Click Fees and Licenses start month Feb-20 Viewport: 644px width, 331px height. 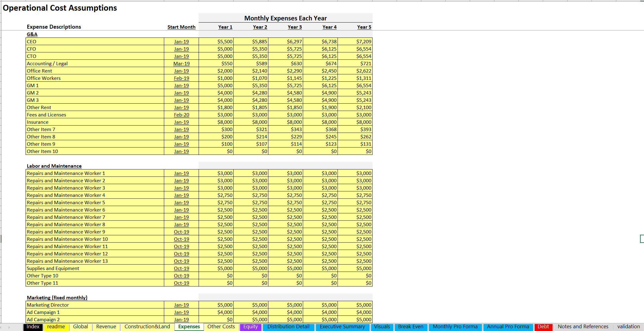pyautogui.click(x=181, y=115)
